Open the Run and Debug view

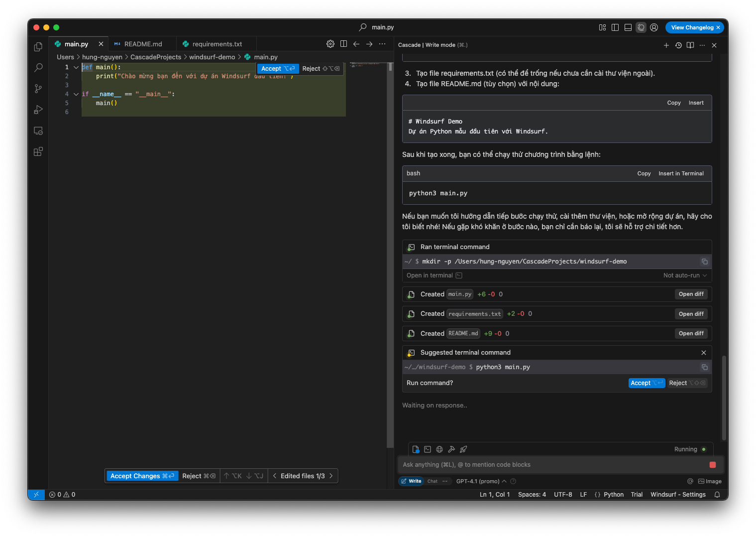pos(38,110)
